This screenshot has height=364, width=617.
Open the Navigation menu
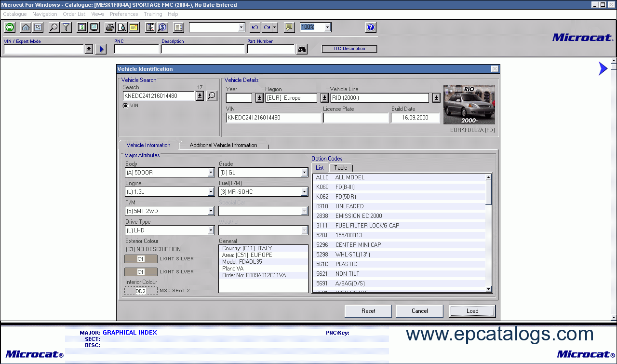(x=45, y=14)
